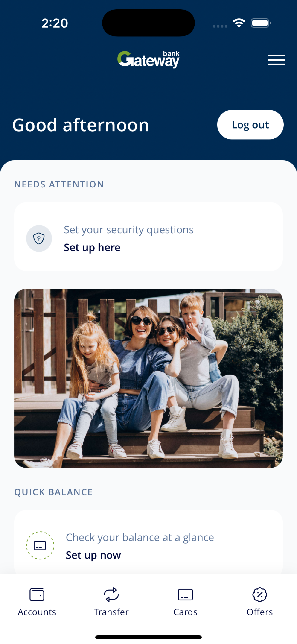297x644 pixels.
Task: Tap the Transfer arrows icon
Action: 111,594
